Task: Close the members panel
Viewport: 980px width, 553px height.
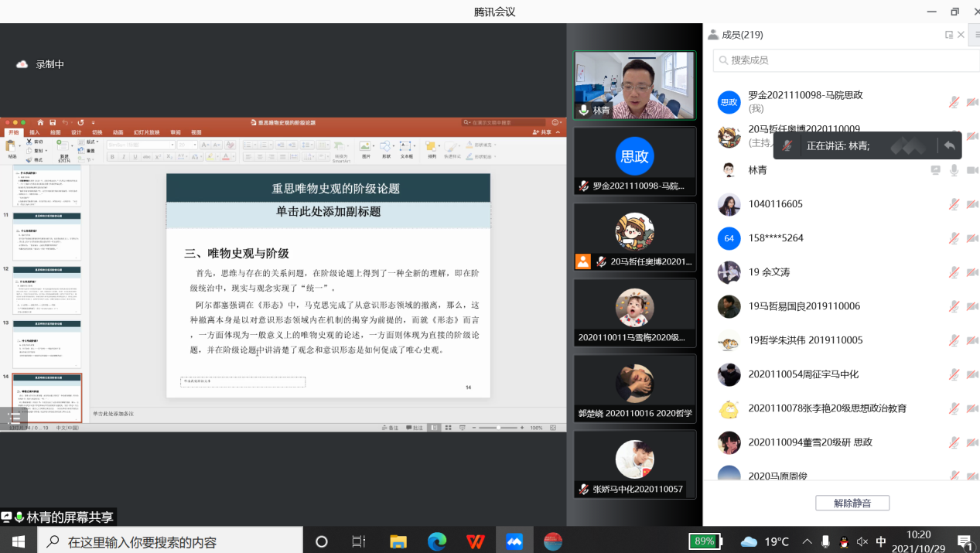Action: (x=961, y=35)
